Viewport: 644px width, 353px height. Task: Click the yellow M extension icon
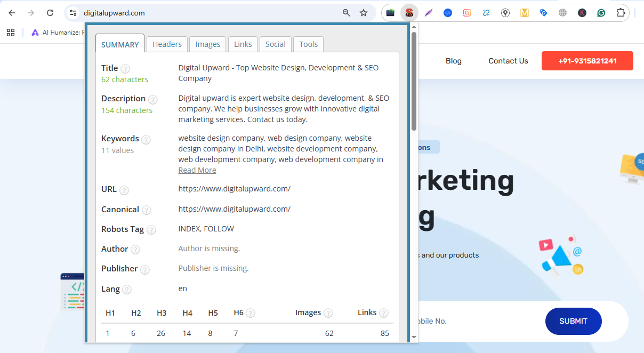pos(525,13)
